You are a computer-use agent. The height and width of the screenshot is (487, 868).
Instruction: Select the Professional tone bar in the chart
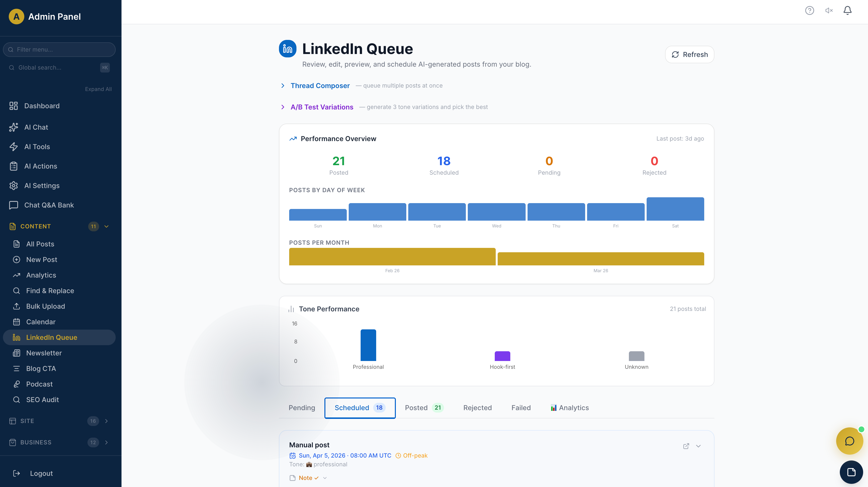(368, 345)
